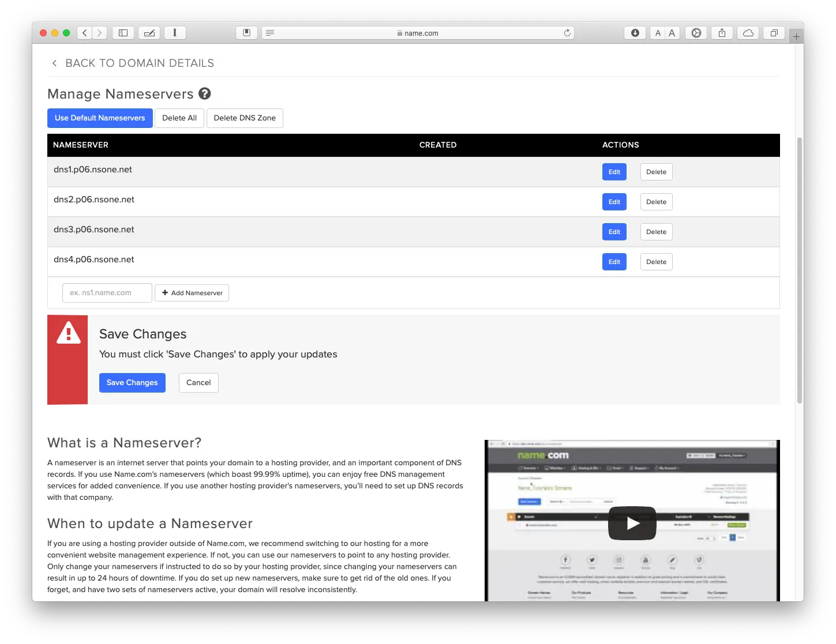Reload the name.com page

click(x=567, y=33)
